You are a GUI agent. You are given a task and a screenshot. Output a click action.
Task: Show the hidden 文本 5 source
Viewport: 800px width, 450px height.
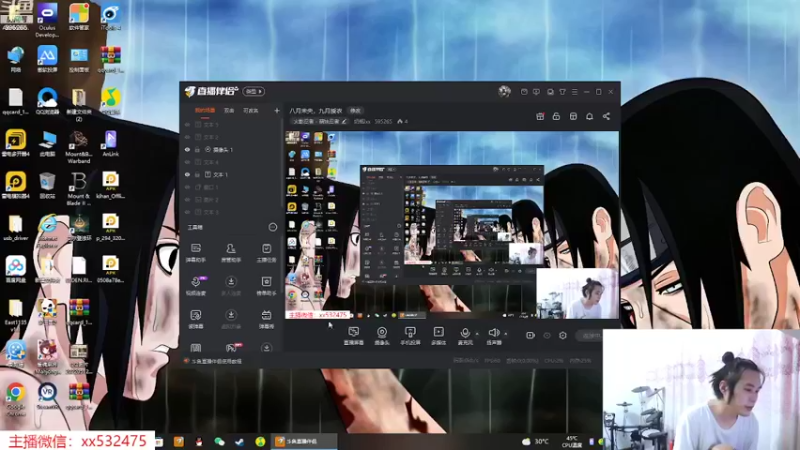point(187,124)
